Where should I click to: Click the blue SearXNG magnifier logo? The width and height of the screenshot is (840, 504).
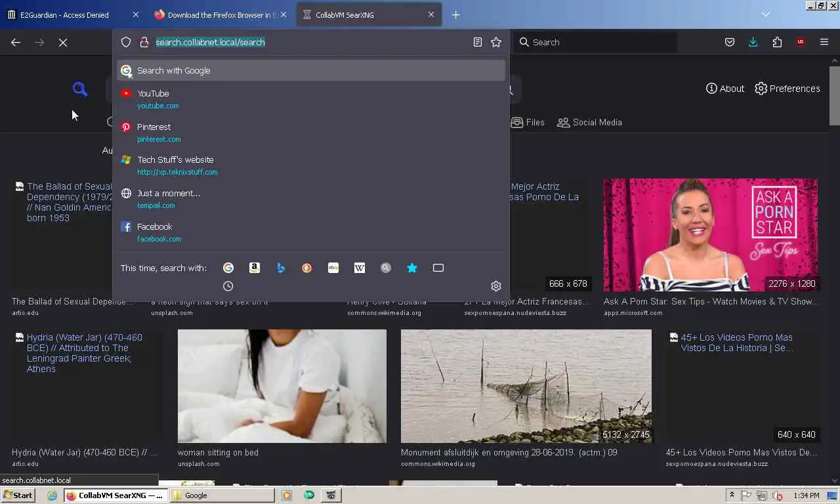(80, 89)
